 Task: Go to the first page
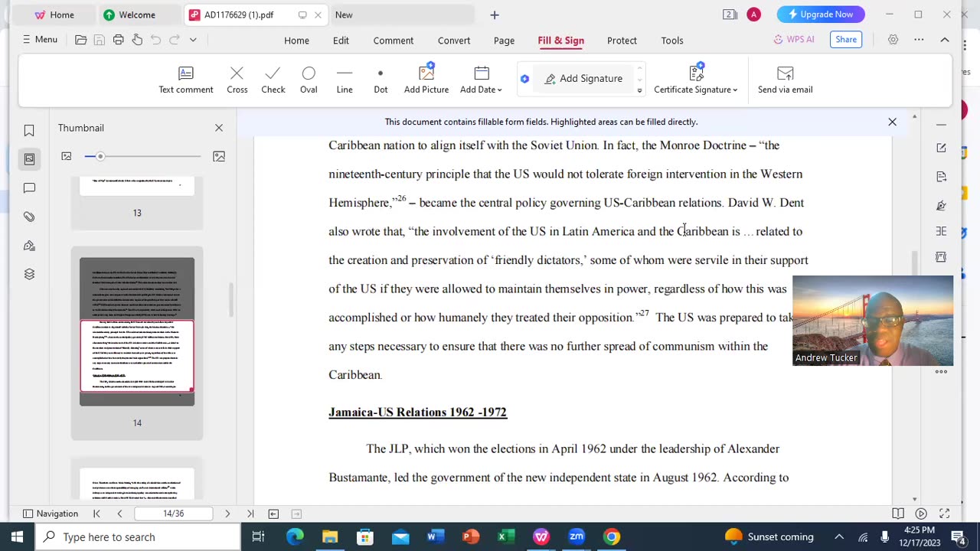coord(96,514)
